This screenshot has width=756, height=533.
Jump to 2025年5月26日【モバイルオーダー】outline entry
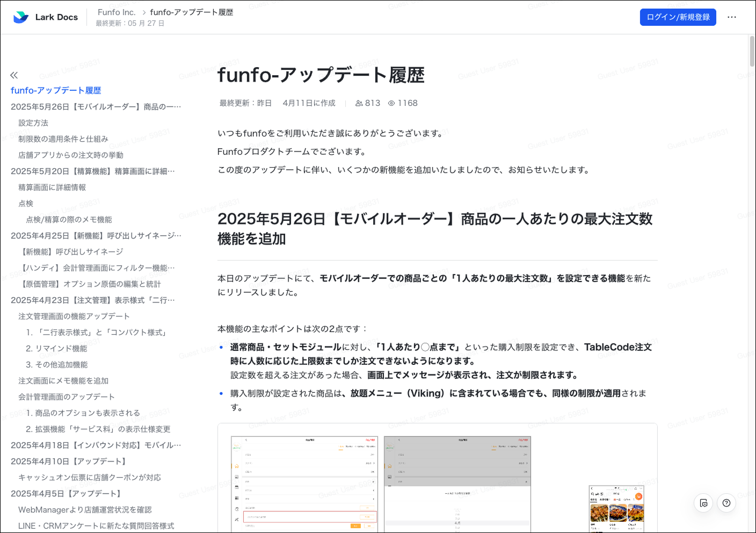point(96,106)
